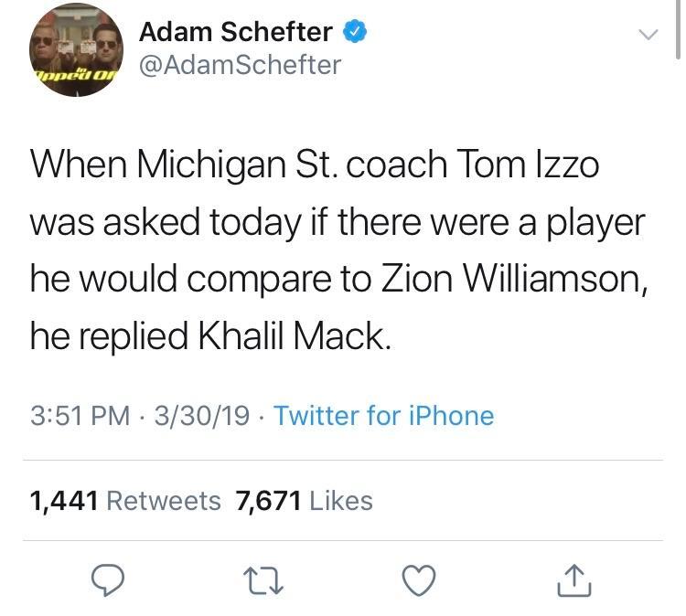The width and height of the screenshot is (686, 616).
Task: Click the reply speech bubble icon
Action: click(x=108, y=578)
